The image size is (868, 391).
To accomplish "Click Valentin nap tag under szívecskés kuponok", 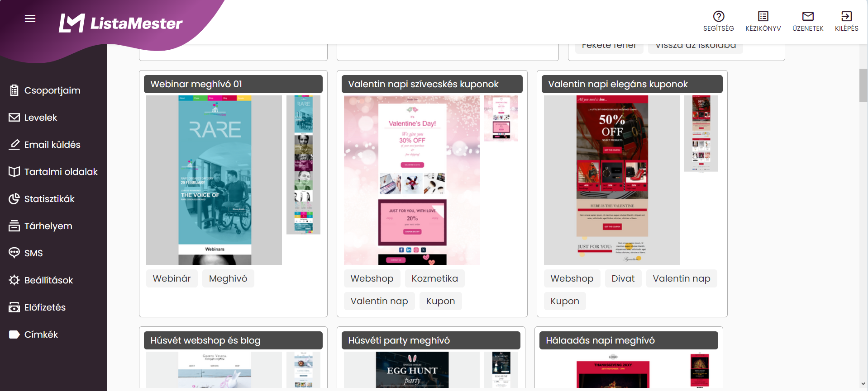I will tap(379, 301).
